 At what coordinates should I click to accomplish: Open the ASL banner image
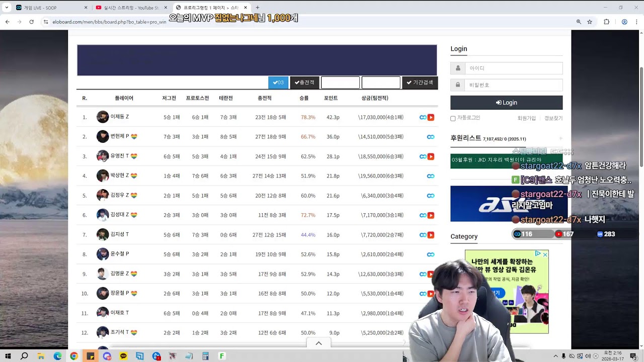tap(509, 204)
